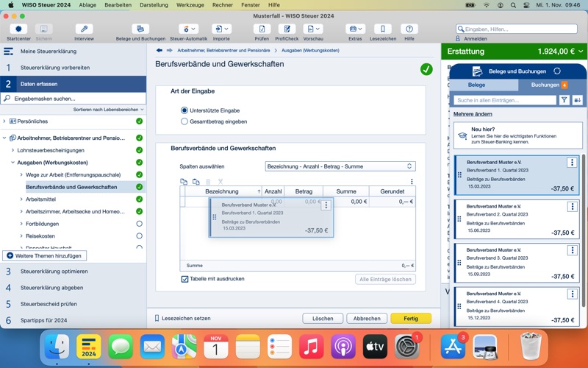Open the Vorschau preview icon
588x368 pixels.
pos(313,29)
